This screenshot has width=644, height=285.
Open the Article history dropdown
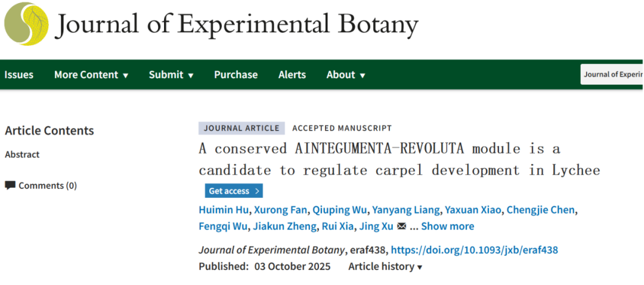tap(385, 267)
